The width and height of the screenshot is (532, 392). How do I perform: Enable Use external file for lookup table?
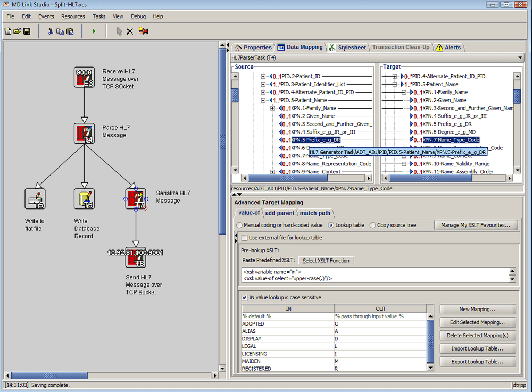click(244, 238)
